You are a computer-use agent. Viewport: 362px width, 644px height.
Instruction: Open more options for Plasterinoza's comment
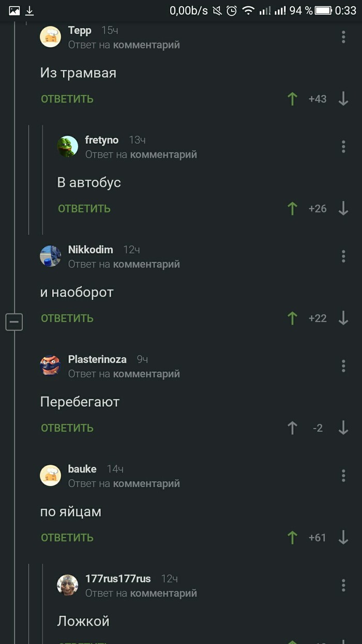[343, 366]
